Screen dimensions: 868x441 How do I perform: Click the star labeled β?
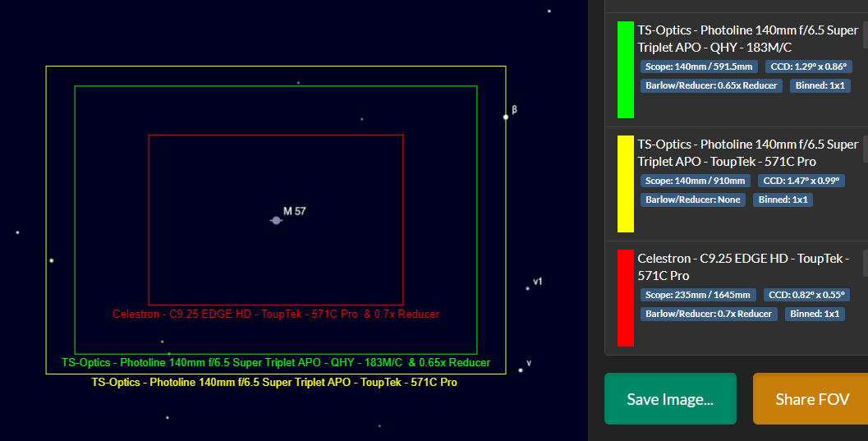click(x=505, y=117)
